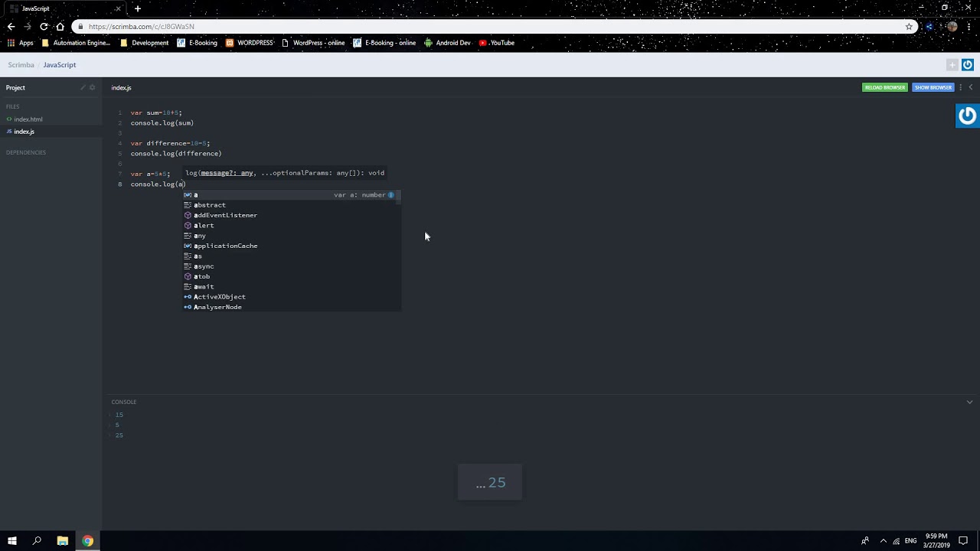Viewport: 980px width, 551px height.
Task: Pick the 'alert' autocomplete suggestion
Action: pyautogui.click(x=291, y=226)
